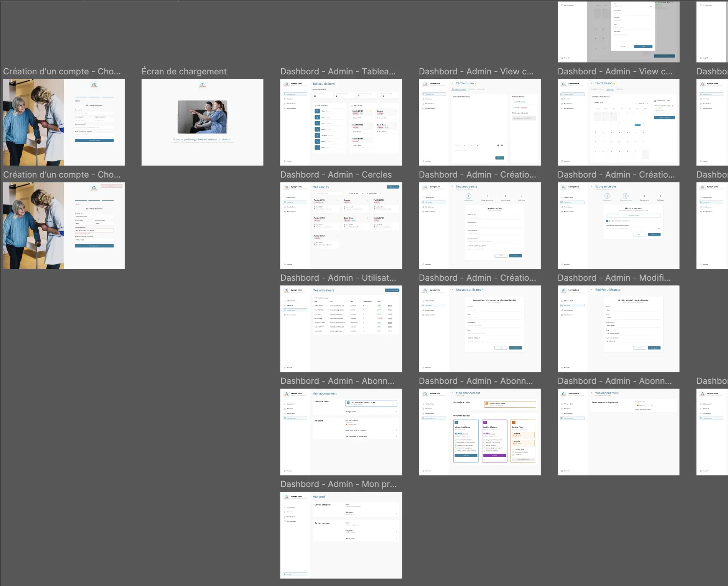Image resolution: width=728 pixels, height=586 pixels.
Task: Click the blue Infirmier(e)s Libéraux plan icon
Action: [456, 423]
